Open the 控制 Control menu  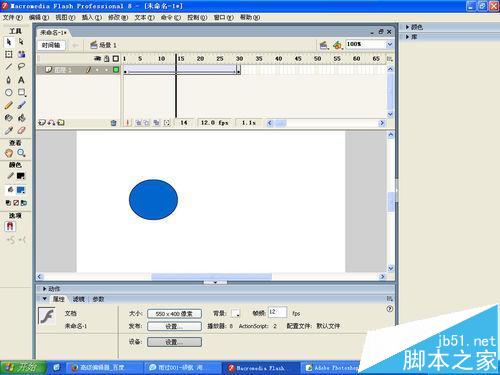pyautogui.click(x=197, y=17)
